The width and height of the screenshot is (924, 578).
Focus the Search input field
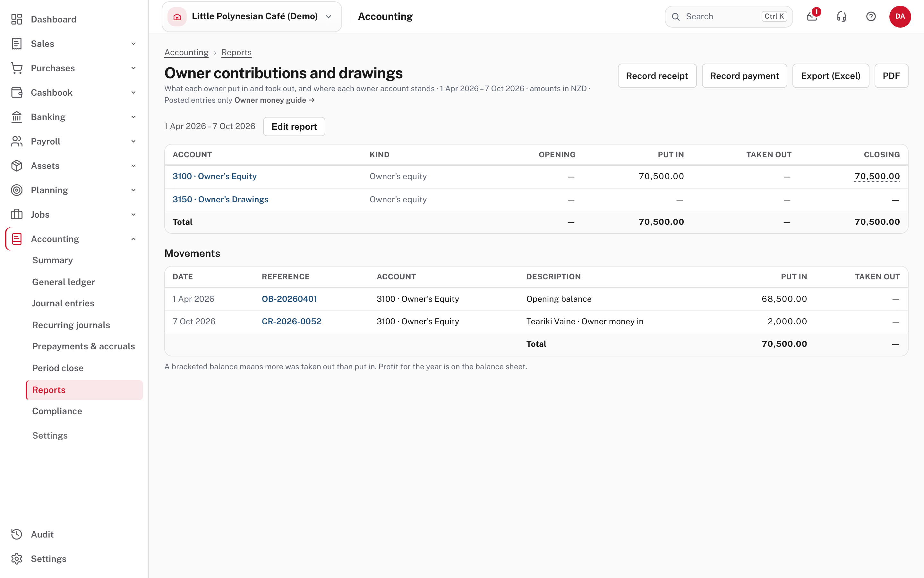tap(729, 16)
